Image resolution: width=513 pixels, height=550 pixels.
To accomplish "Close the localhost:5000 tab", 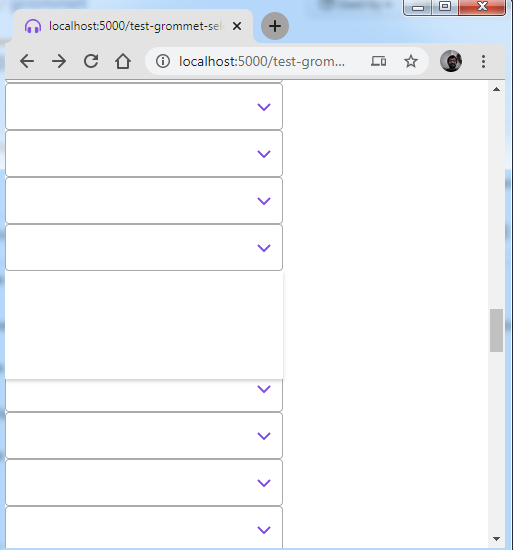I will (x=237, y=26).
